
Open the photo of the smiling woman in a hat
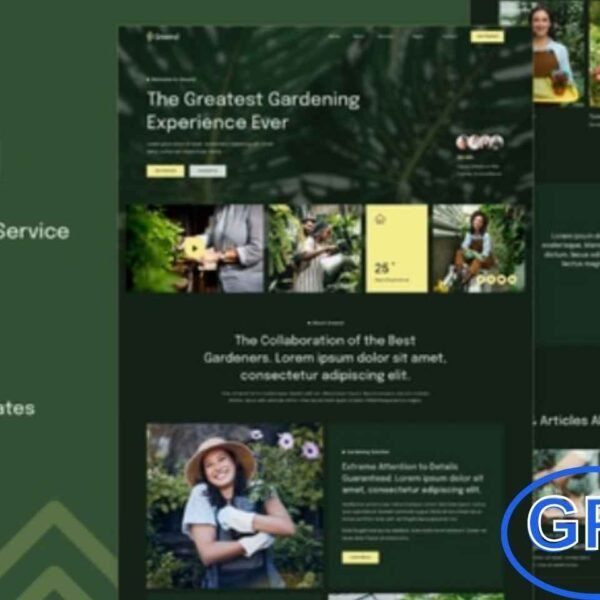tap(235, 505)
